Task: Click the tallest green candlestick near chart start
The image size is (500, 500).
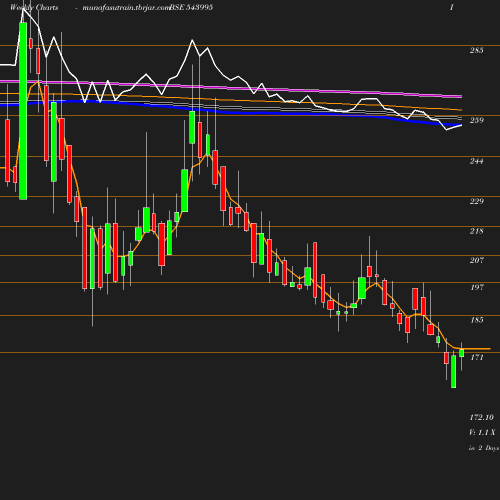Action: [x=23, y=111]
